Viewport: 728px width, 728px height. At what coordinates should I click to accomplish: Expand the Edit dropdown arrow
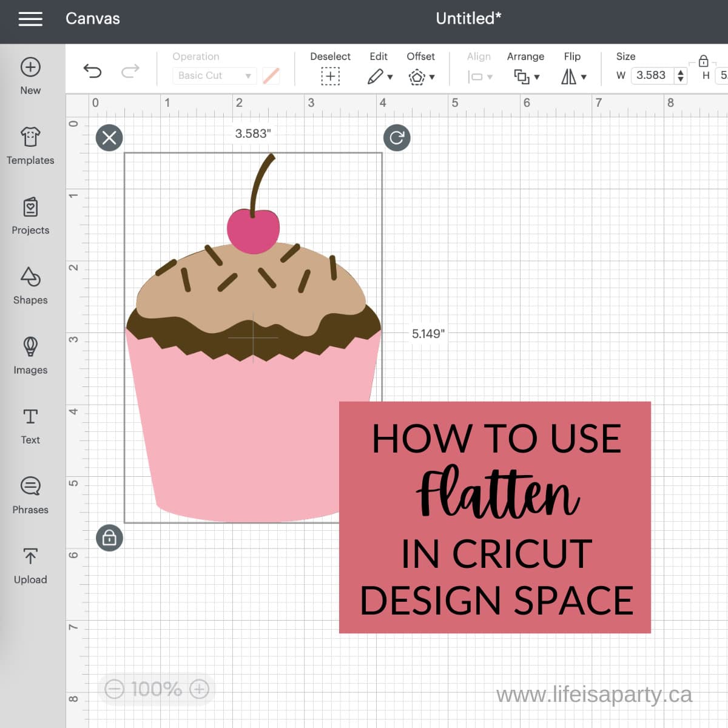(390, 77)
